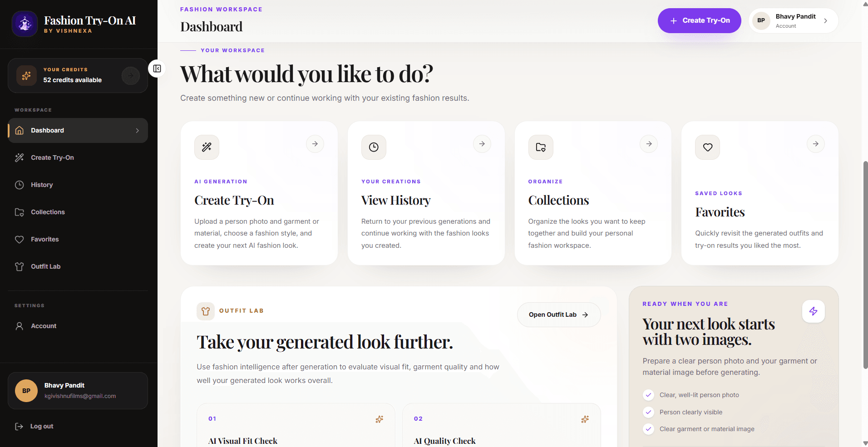Click the heart icon next to Favorites
Image resolution: width=868 pixels, height=447 pixels.
20,239
